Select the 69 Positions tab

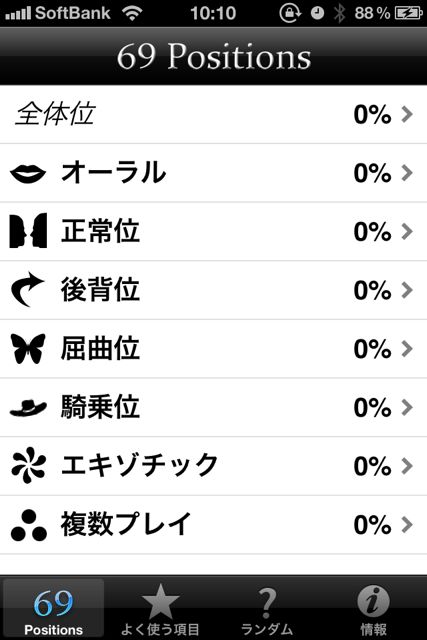pyautogui.click(x=53, y=609)
